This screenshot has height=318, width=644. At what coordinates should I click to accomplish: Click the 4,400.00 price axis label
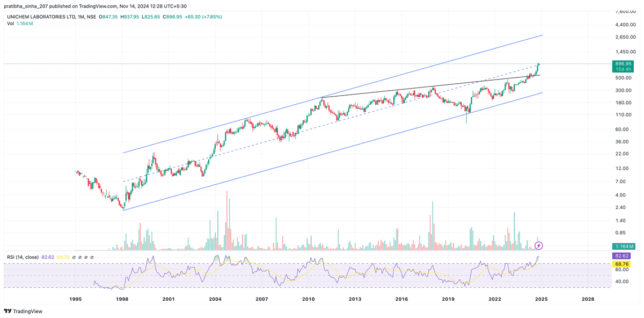(626, 25)
